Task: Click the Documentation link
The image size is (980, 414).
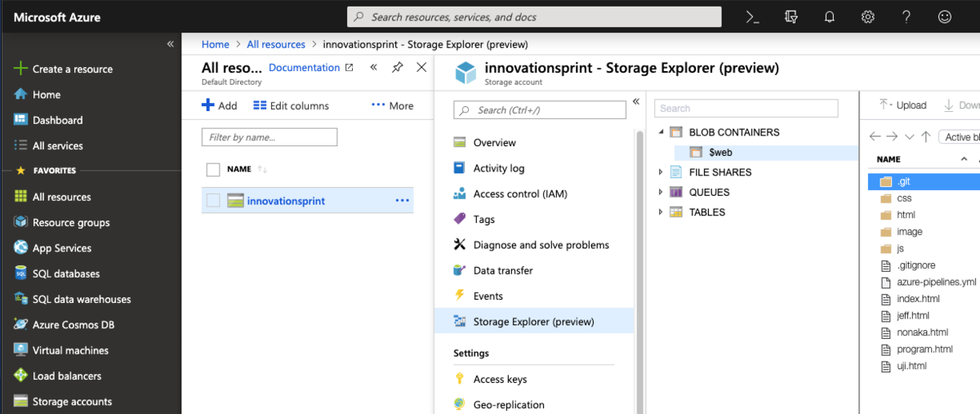Action: [304, 68]
